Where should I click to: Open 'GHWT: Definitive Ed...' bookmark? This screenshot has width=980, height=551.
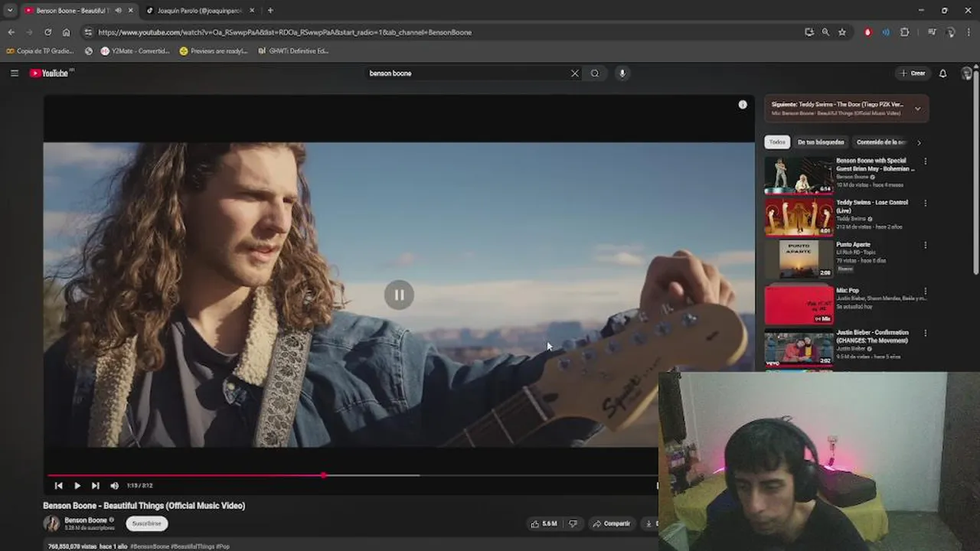293,51
